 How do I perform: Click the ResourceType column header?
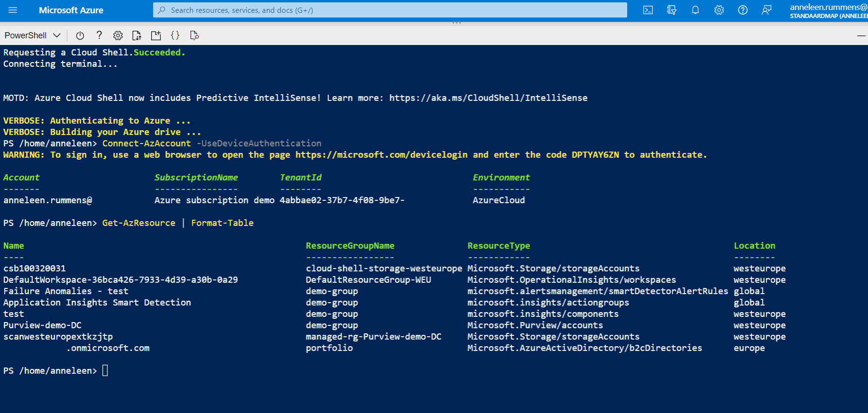point(499,246)
